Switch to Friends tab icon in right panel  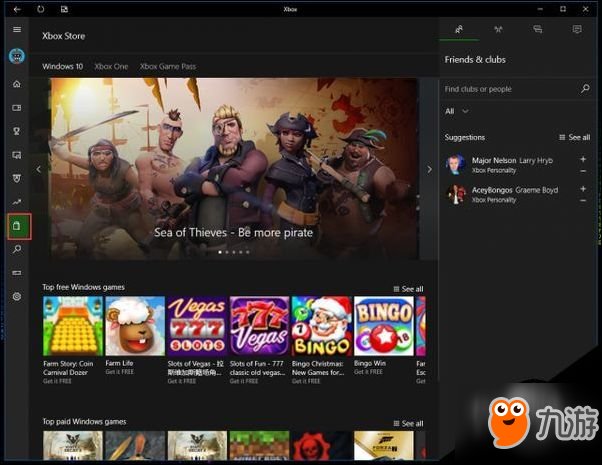coord(459,30)
